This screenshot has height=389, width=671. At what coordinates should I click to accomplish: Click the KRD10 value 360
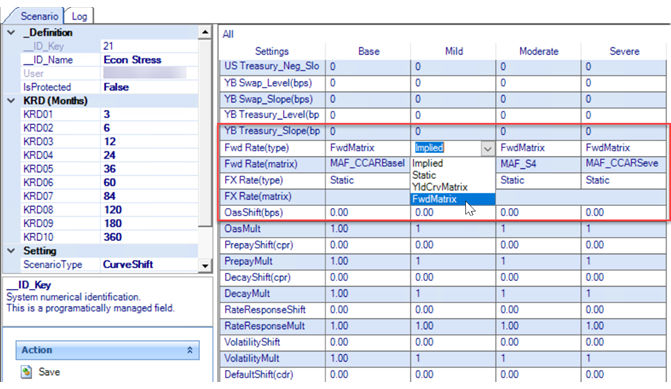click(x=113, y=237)
